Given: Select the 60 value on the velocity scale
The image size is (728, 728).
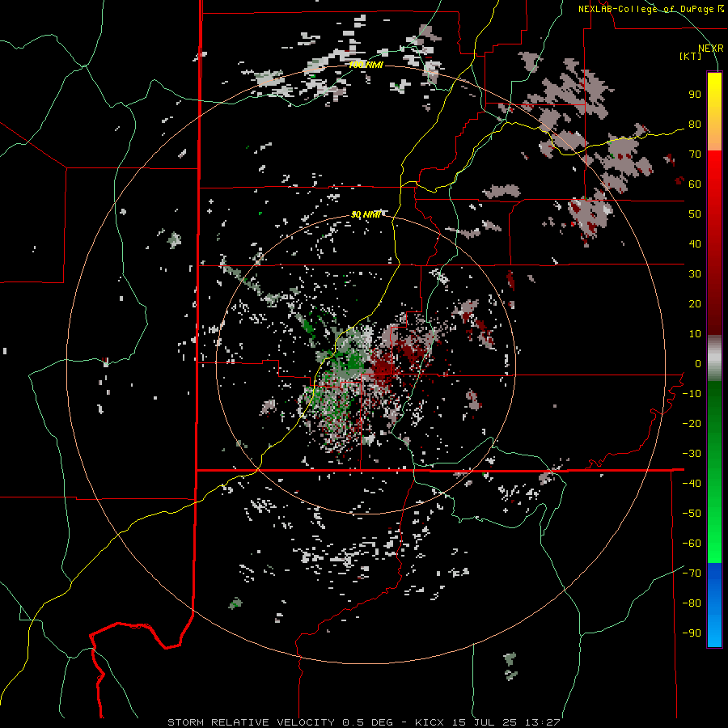Looking at the screenshot, I should click(695, 184).
